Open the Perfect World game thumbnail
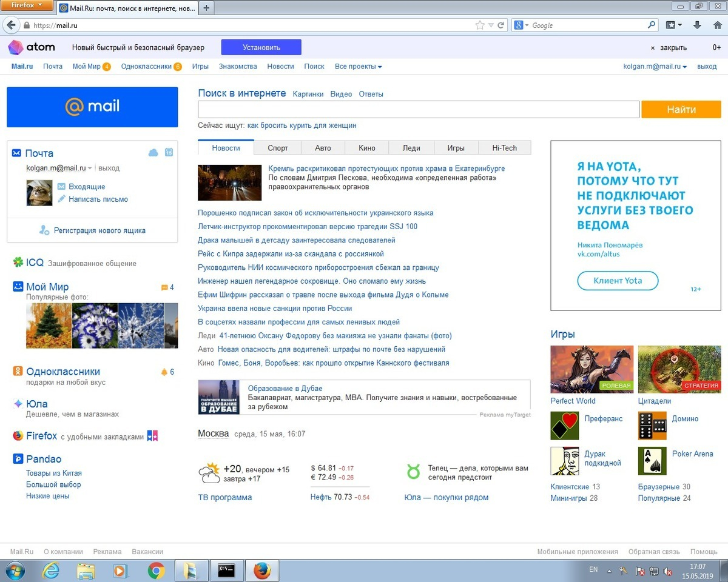This screenshot has height=582, width=728. pos(591,369)
